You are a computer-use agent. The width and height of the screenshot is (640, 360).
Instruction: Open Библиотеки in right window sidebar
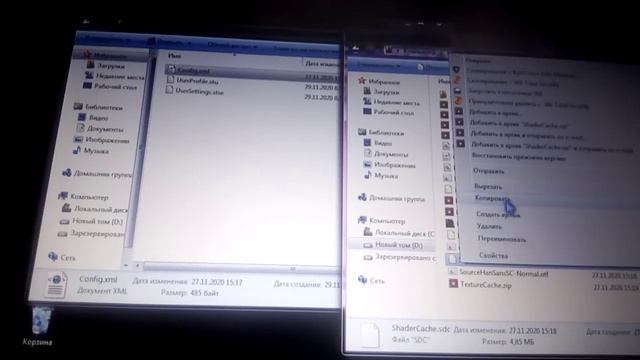click(x=381, y=132)
